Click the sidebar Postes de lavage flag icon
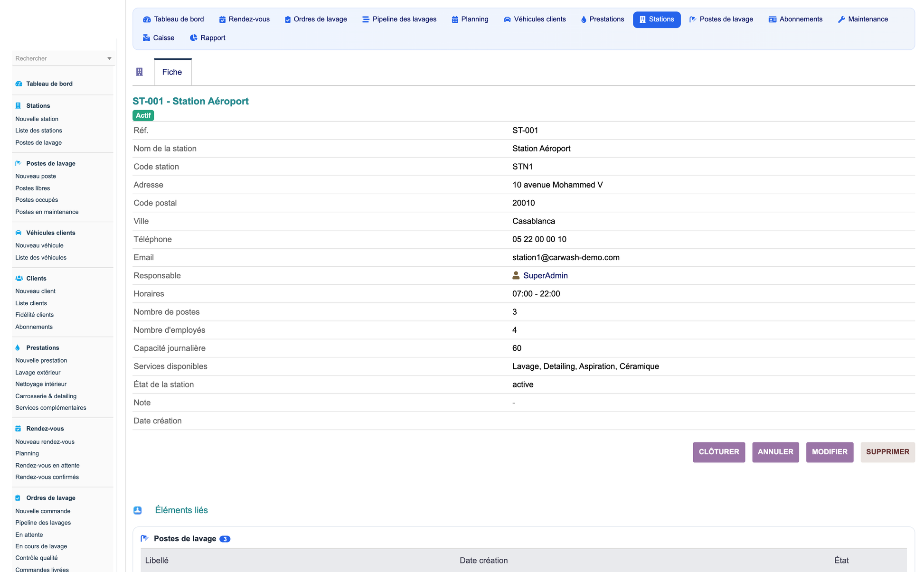Image resolution: width=924 pixels, height=572 pixels. point(19,163)
